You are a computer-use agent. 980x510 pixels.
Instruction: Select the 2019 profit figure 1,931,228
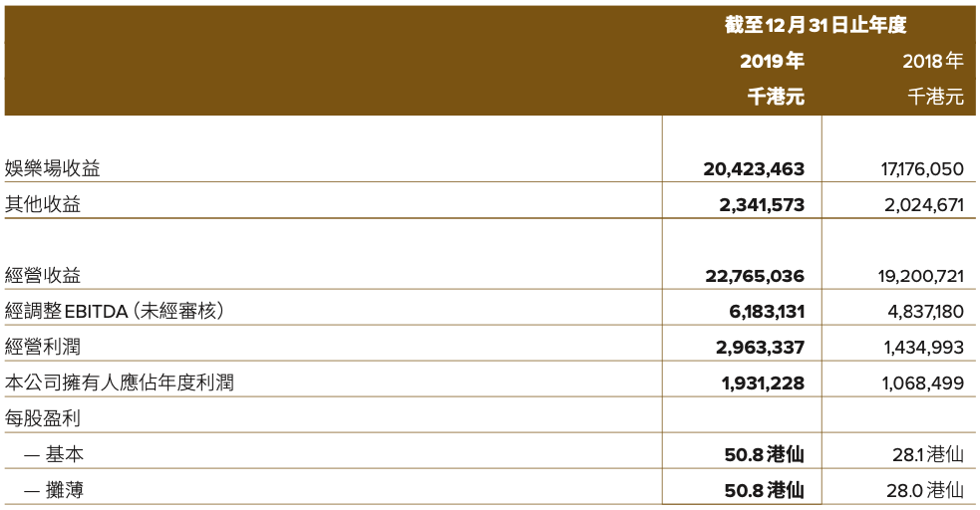tap(763, 383)
